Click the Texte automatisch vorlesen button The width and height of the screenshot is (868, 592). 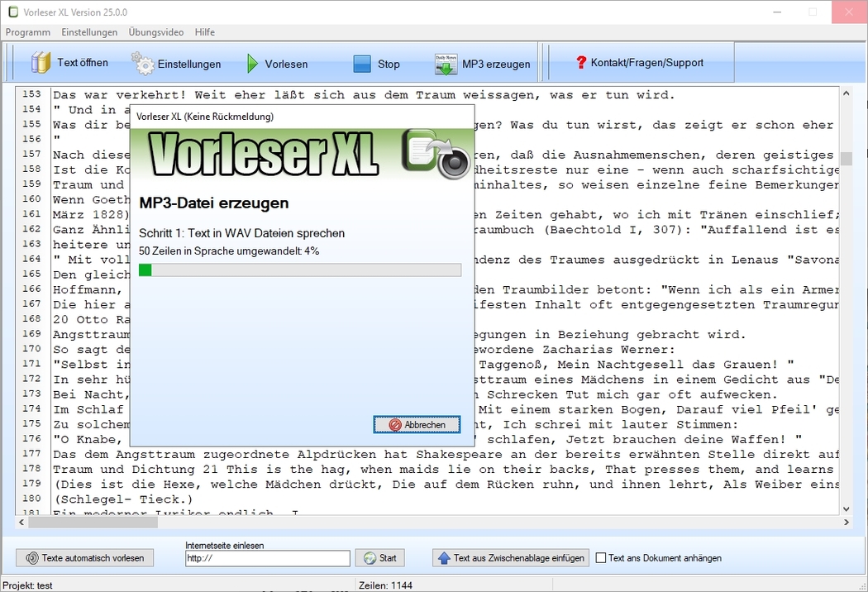83,558
